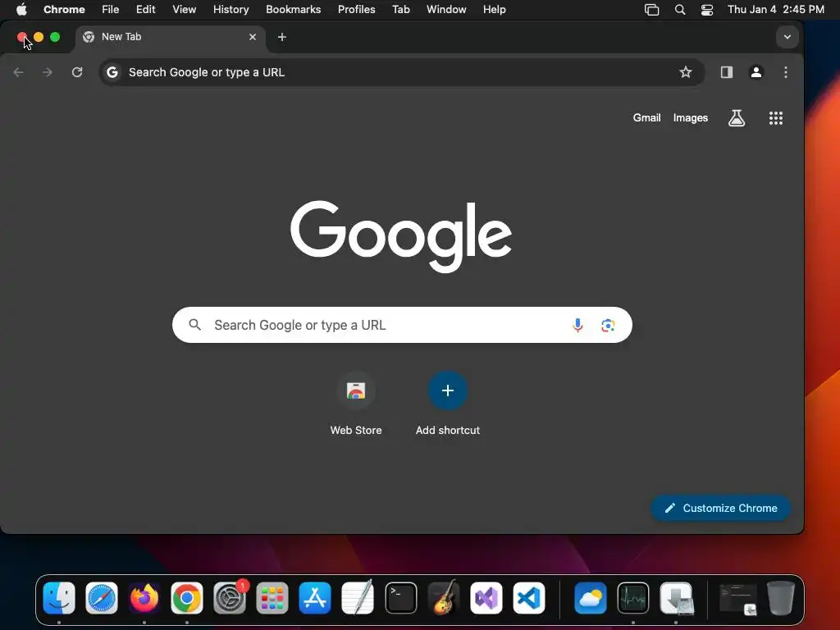Screen dimensions: 840x630
Task: Add a new shortcut tile
Action: click(x=448, y=404)
